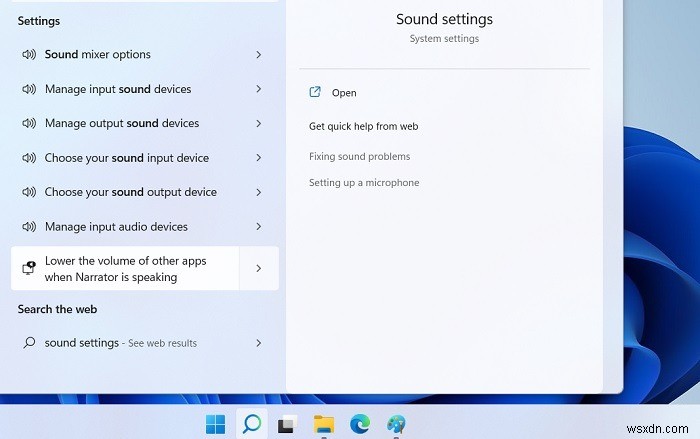Click the Sound settings title in preview pane
700x439 pixels.
445,19
